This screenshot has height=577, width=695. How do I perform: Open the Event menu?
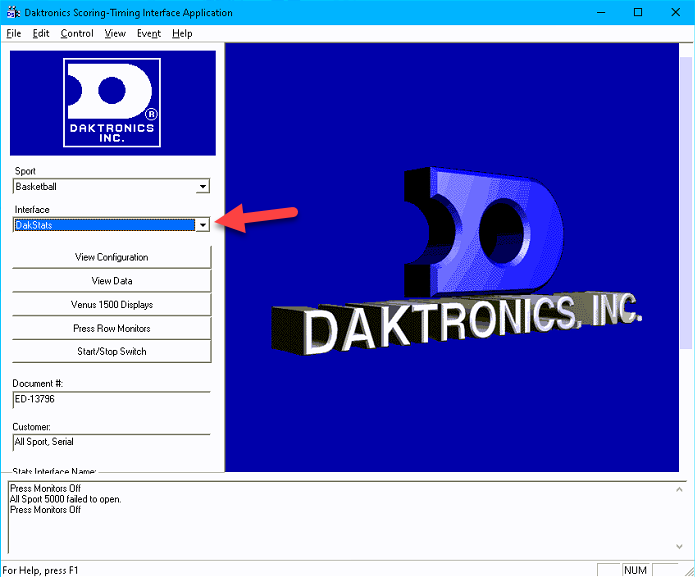click(149, 33)
